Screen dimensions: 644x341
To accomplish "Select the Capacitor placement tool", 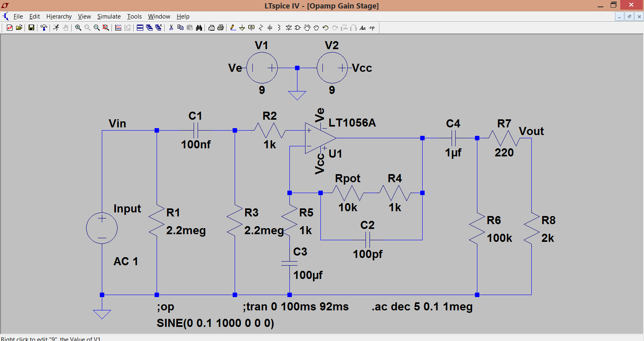I will tap(270, 27).
